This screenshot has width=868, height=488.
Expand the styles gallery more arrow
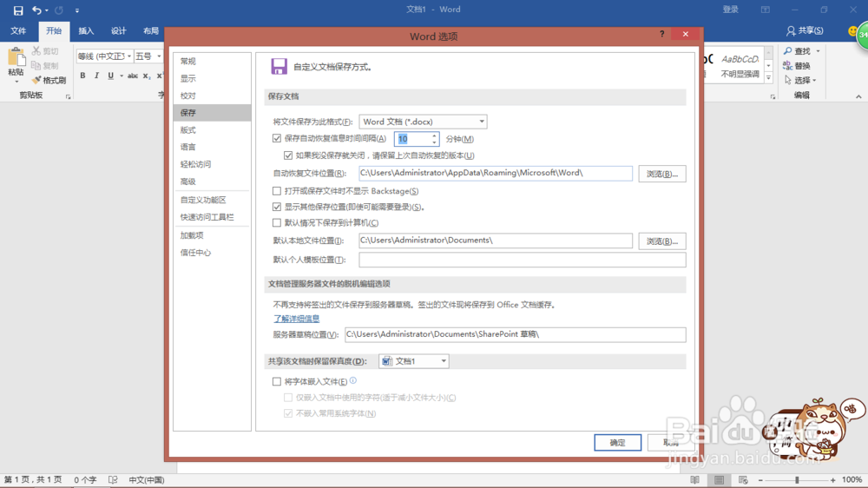[x=768, y=79]
